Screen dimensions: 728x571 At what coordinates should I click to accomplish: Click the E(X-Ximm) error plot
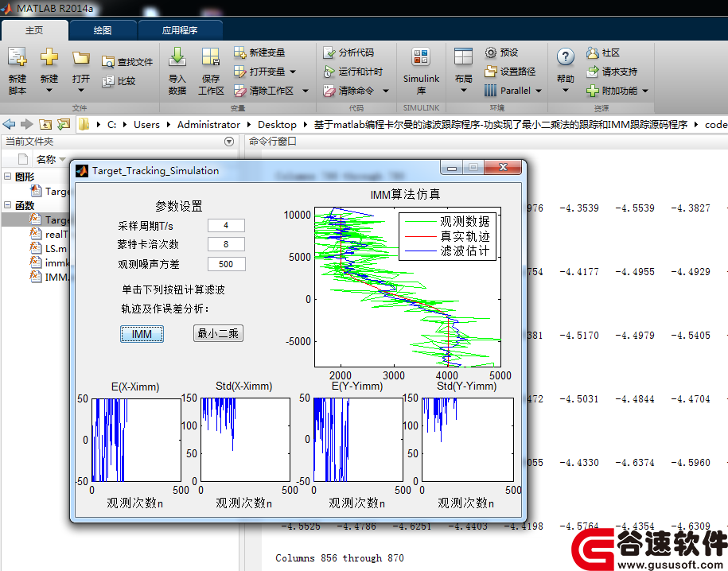136,440
